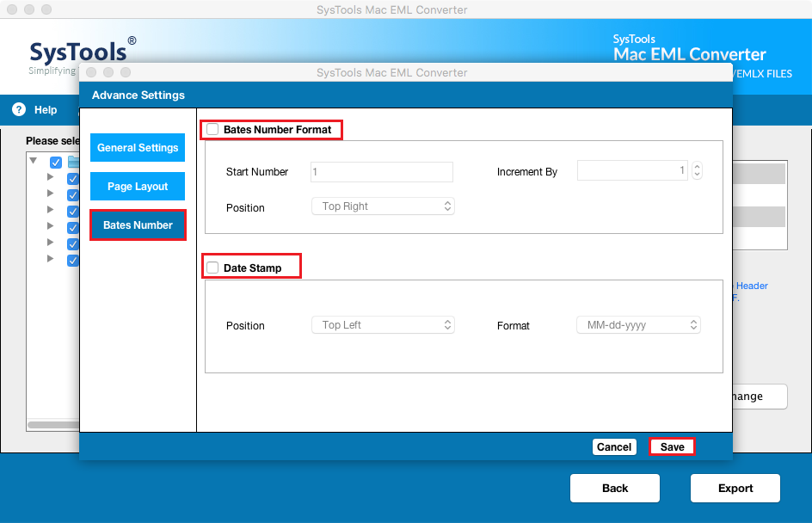Open the MM-dd-yyyy Format dropdown
Screen dimensions: 812x523
(638, 324)
